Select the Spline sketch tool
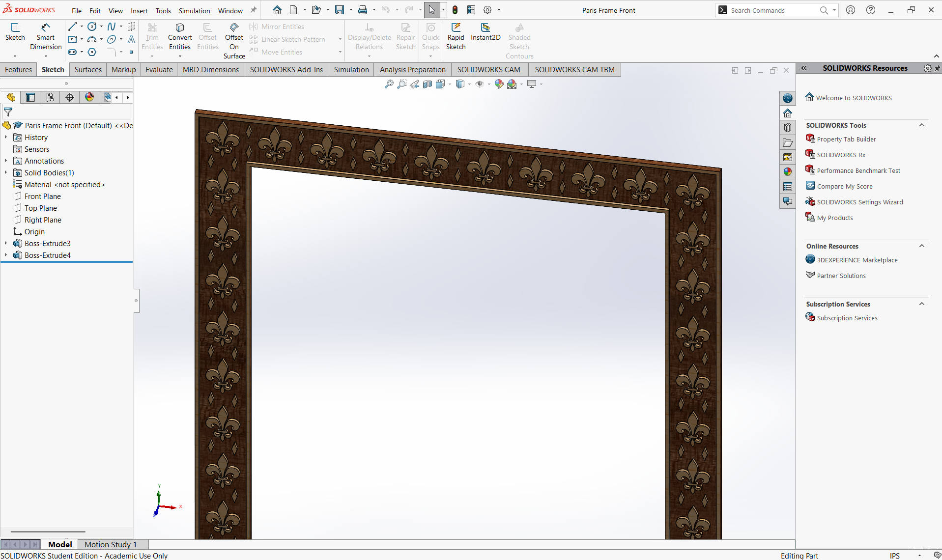 point(112,27)
